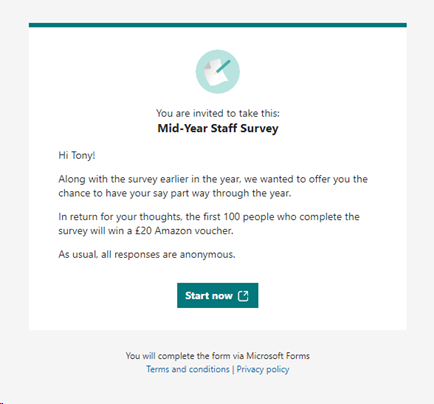Click the teal header bar atop the card
The height and width of the screenshot is (404, 434).
coord(218,25)
